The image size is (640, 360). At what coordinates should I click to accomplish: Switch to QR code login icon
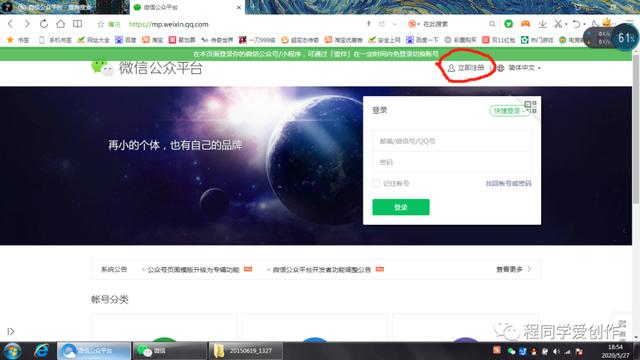point(531,107)
